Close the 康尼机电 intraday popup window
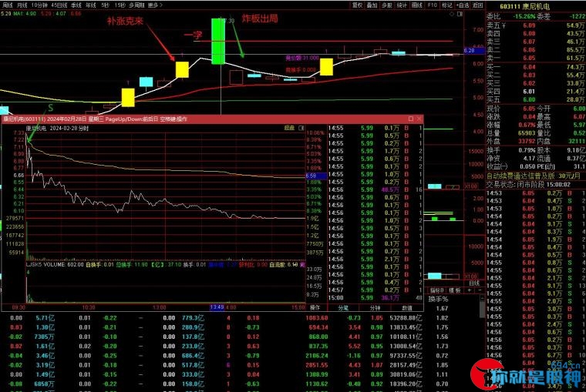This screenshot has height=392, width=586. (419, 119)
